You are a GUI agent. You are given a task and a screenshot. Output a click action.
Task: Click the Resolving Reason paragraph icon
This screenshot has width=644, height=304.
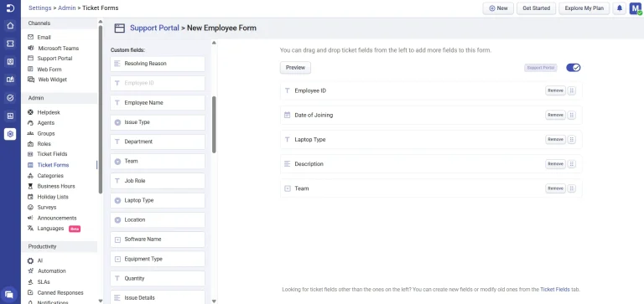pyautogui.click(x=117, y=64)
